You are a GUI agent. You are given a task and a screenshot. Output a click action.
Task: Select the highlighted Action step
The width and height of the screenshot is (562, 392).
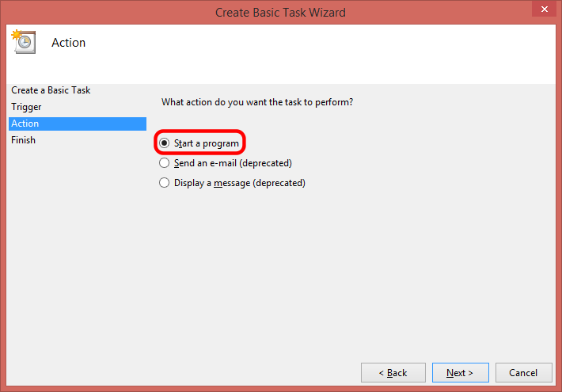tap(78, 124)
